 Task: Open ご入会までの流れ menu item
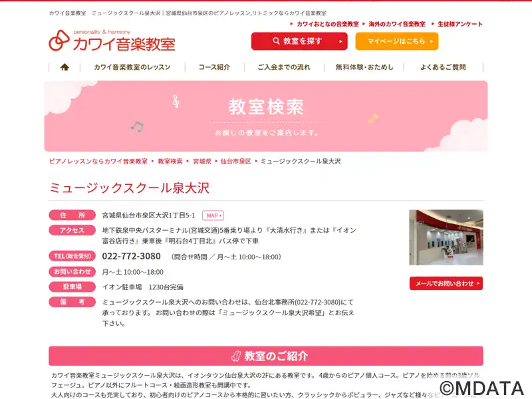coord(284,67)
